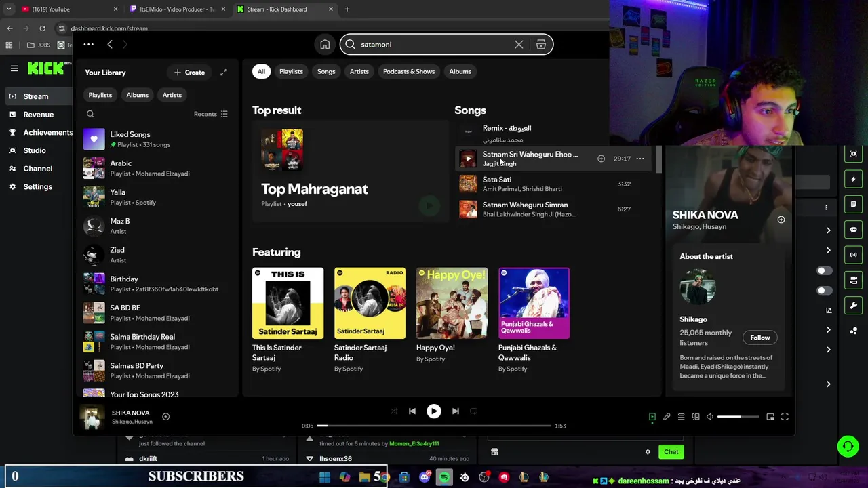
Task: Open the Windows Start menu
Action: (x=325, y=477)
